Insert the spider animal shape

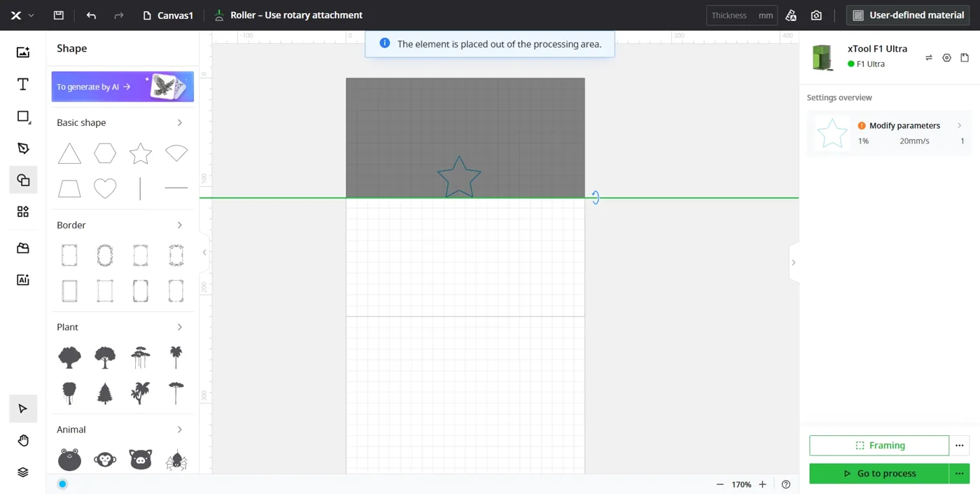tap(176, 460)
